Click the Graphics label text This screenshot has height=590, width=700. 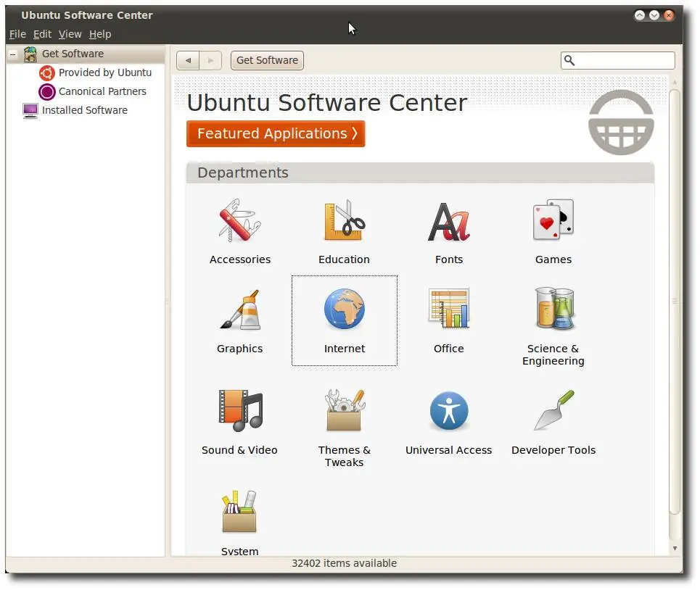pos(239,349)
